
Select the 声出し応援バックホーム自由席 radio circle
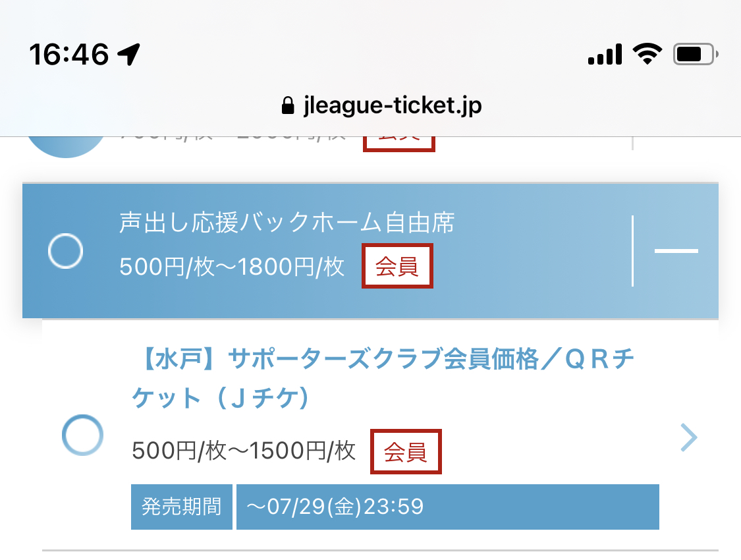coord(66,251)
